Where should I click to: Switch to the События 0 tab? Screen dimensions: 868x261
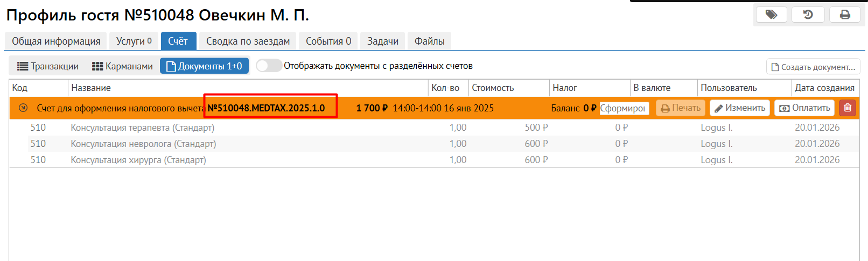tap(328, 41)
